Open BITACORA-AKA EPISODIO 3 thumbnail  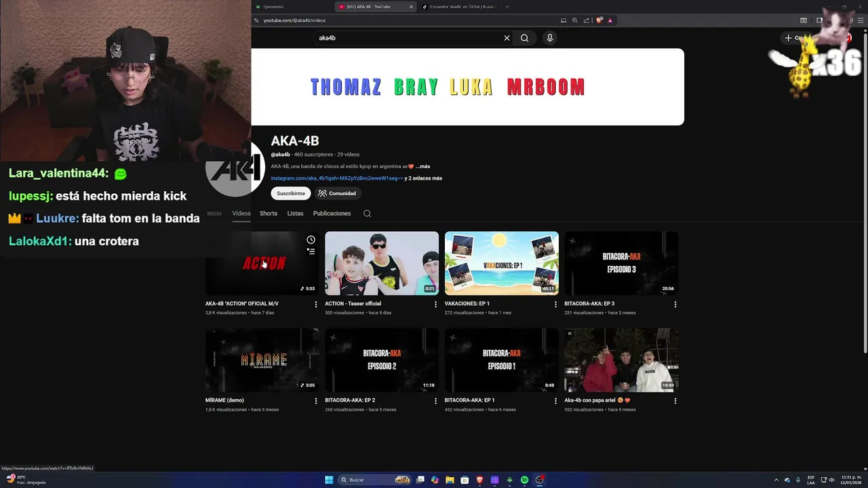click(x=621, y=263)
